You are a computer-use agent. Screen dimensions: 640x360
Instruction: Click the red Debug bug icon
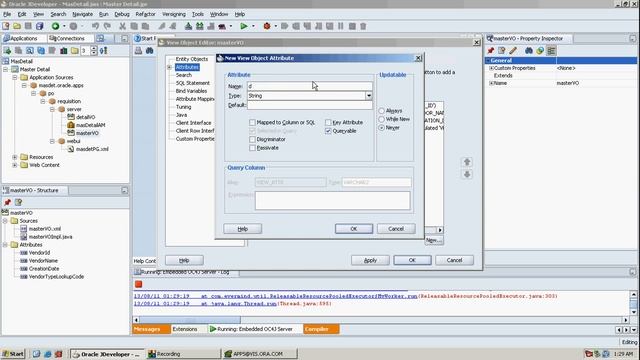(x=267, y=26)
